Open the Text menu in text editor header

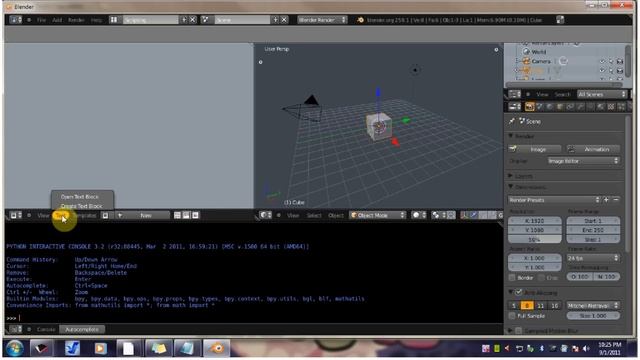point(61,215)
